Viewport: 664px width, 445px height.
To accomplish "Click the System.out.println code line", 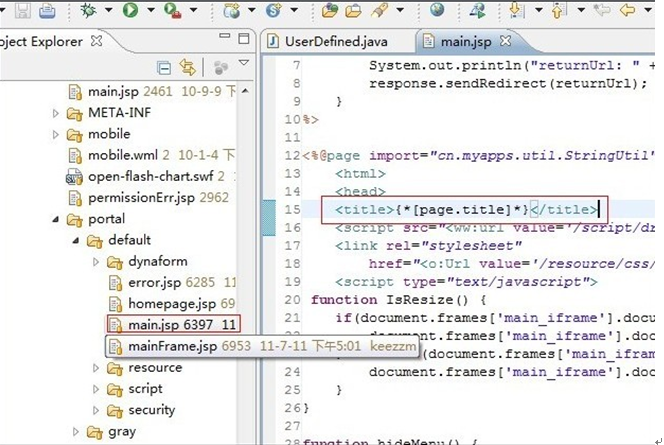I will click(512, 66).
